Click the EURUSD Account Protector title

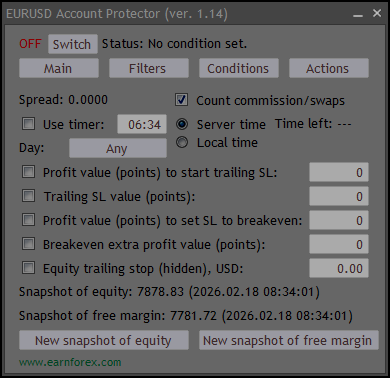[117, 14]
